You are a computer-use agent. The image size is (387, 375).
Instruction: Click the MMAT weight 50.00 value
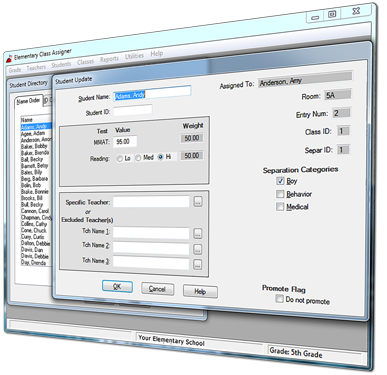pyautogui.click(x=192, y=138)
